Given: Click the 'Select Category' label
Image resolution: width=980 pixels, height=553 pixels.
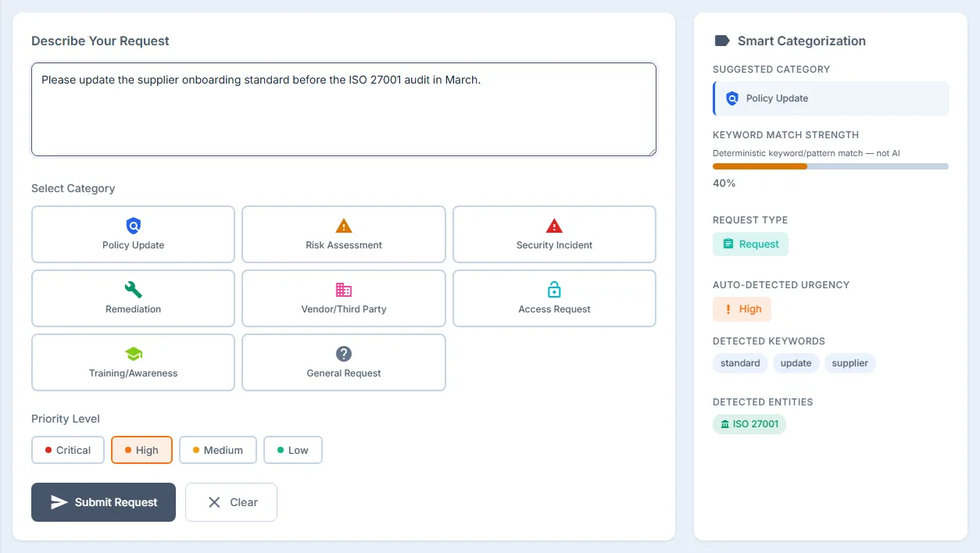Looking at the screenshot, I should 73,188.
